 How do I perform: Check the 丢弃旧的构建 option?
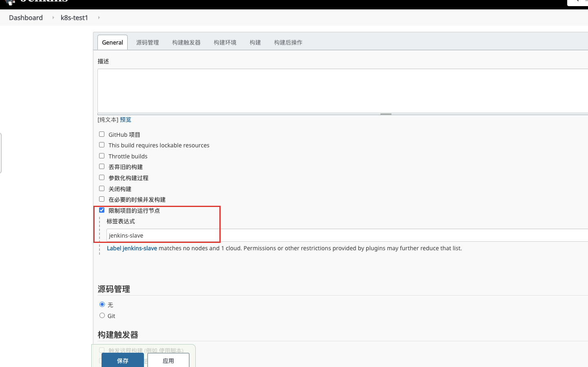pos(102,167)
